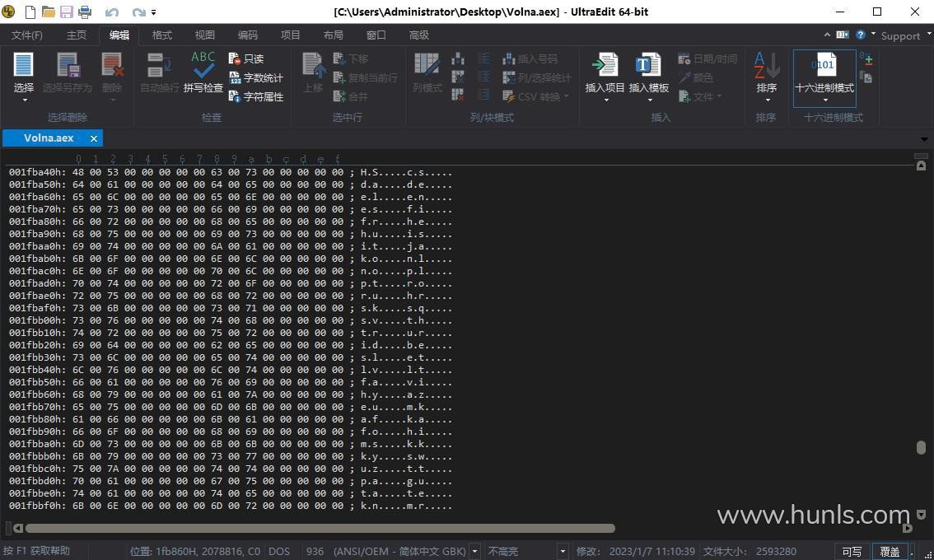Click 下移 move line down
Image resolution: width=934 pixels, height=560 pixels.
(x=351, y=58)
